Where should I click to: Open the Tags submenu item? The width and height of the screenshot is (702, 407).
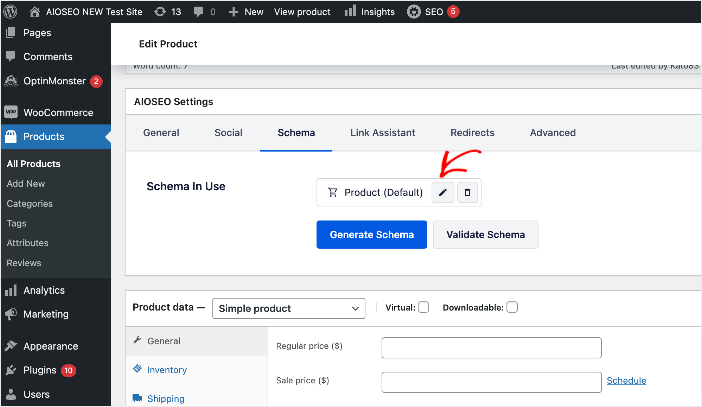(17, 223)
